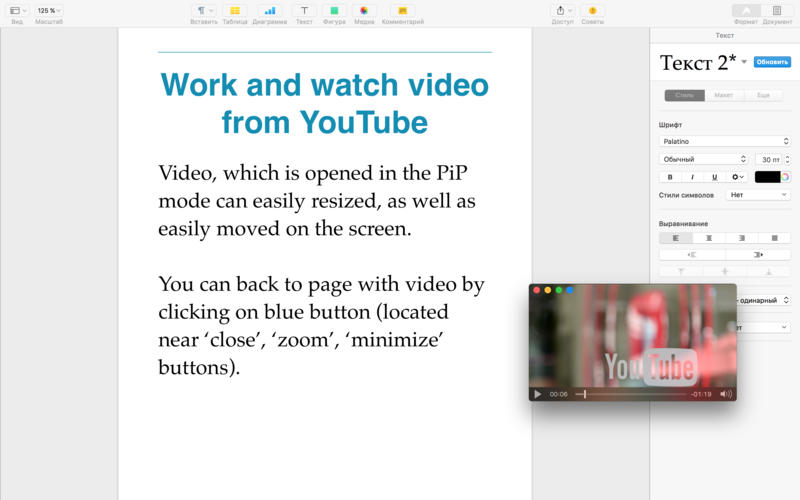
Task: Open the color wheel picker
Action: click(786, 177)
